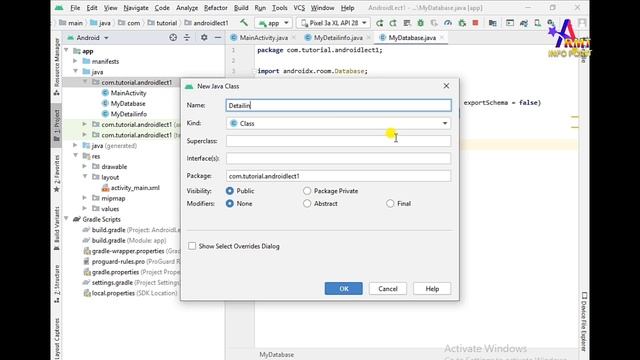This screenshot has height=360, width=640.
Task: Open the SDK Manager icon
Action: [x=551, y=23]
